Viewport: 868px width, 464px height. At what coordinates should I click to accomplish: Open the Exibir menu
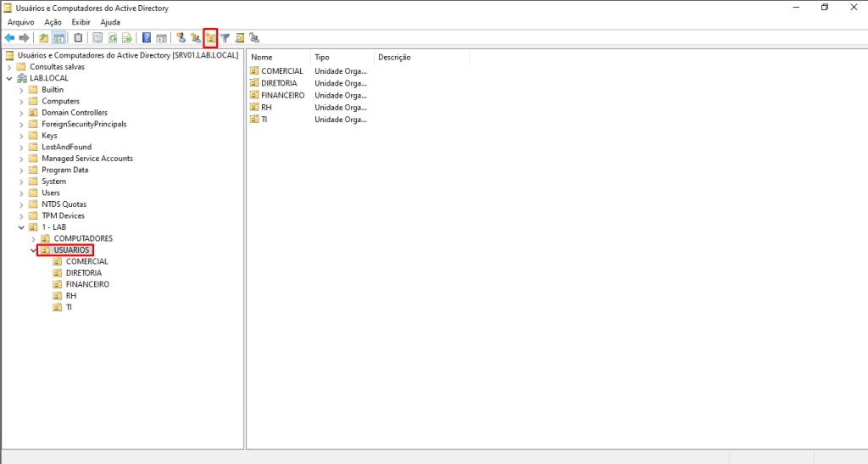click(81, 22)
